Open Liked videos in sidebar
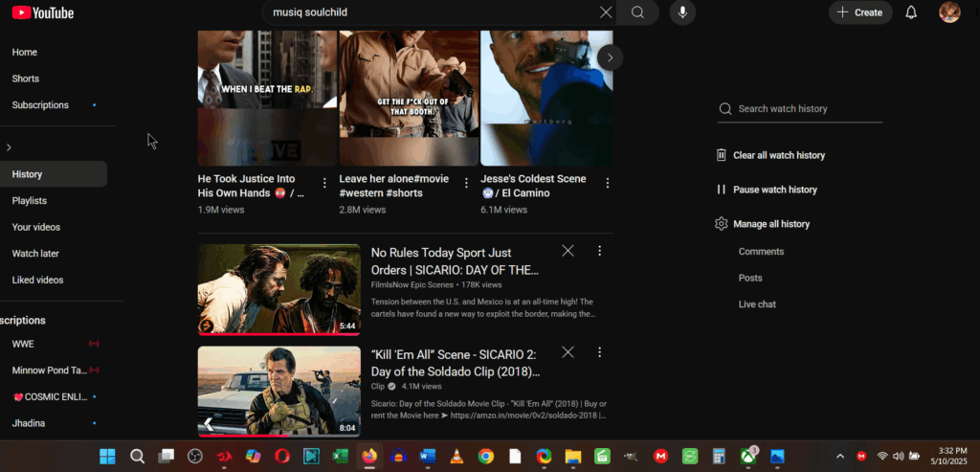Image resolution: width=980 pixels, height=472 pixels. point(37,281)
